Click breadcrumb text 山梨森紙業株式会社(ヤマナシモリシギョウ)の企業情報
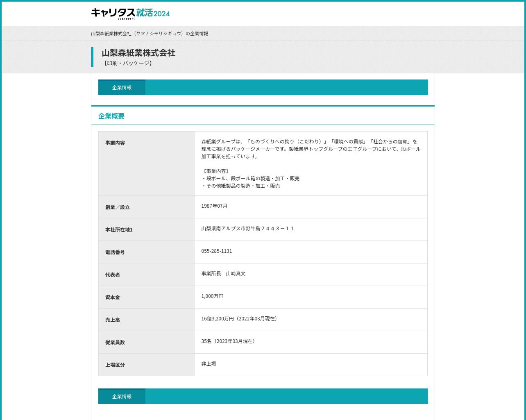The height and width of the screenshot is (420, 526). 150,34
